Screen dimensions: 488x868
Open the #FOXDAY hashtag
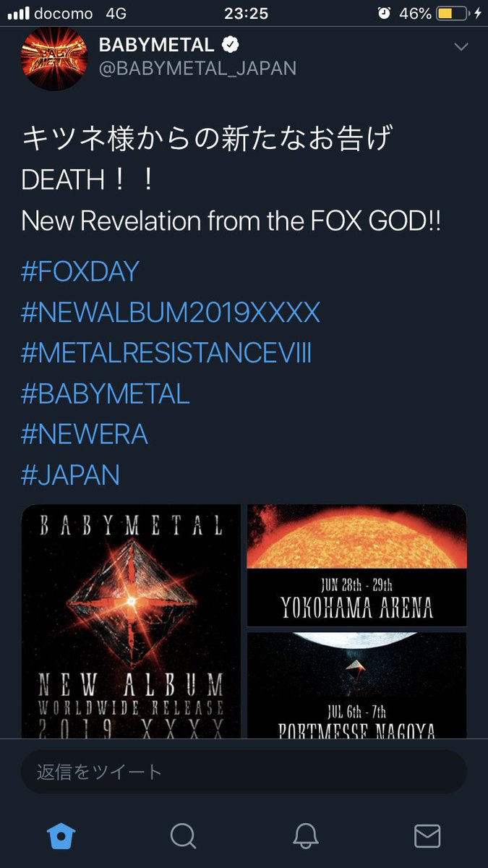tap(80, 272)
